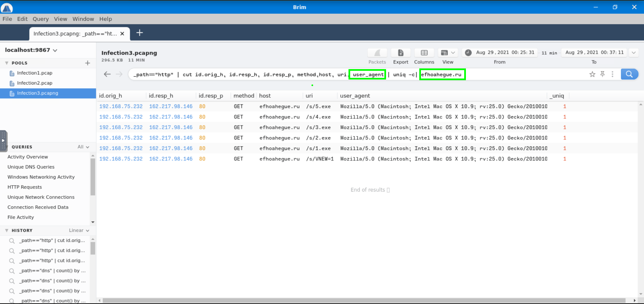Screen dimensions: 644x304
Task: Click the first row's 162.217.98.146 address
Action: (x=171, y=106)
